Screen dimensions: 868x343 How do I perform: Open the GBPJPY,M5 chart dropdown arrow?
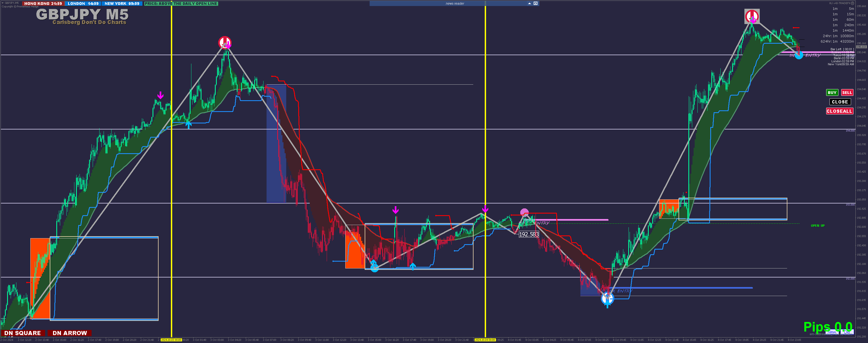(2, 3)
